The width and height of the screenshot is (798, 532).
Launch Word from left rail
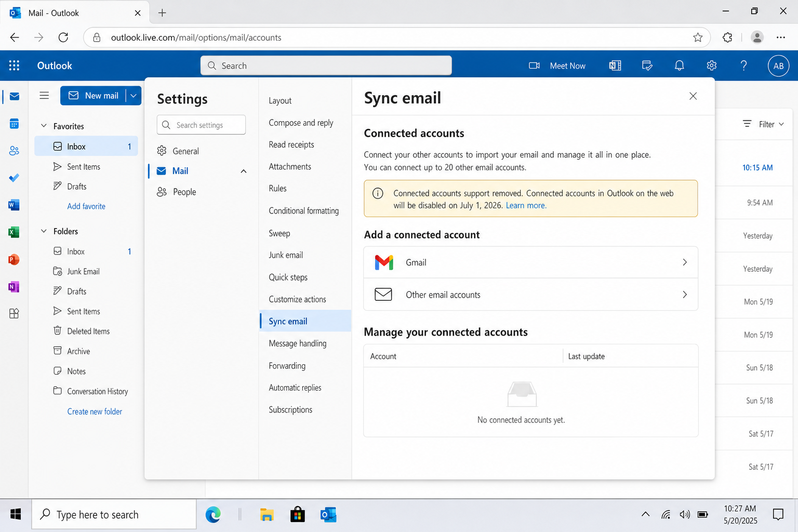tap(14, 205)
